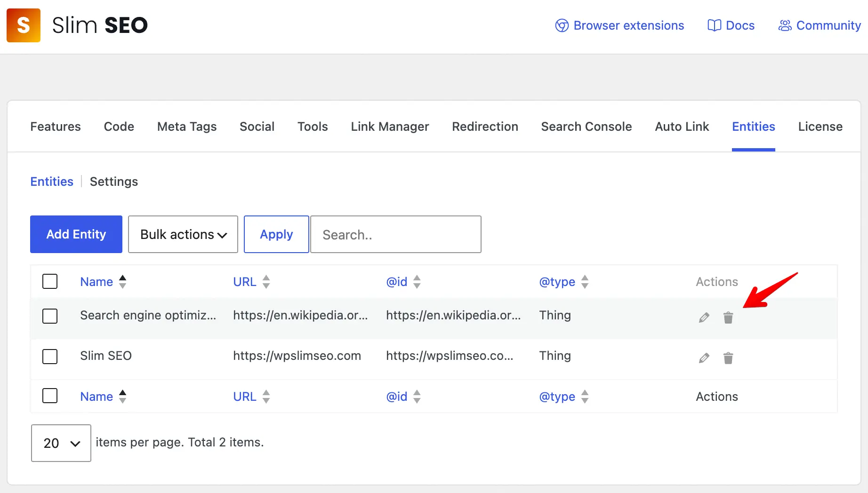Toggle select-all checkbox in table footer

coord(50,396)
